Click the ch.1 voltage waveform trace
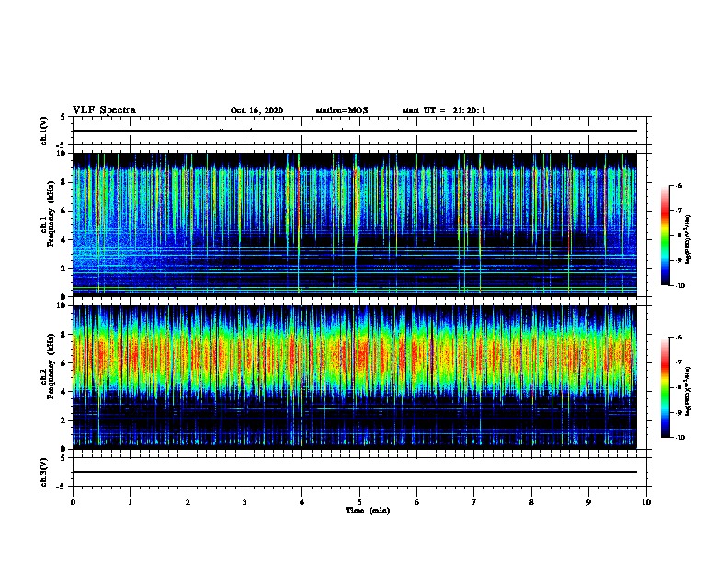Screen dimensions: 728x563 [354, 131]
